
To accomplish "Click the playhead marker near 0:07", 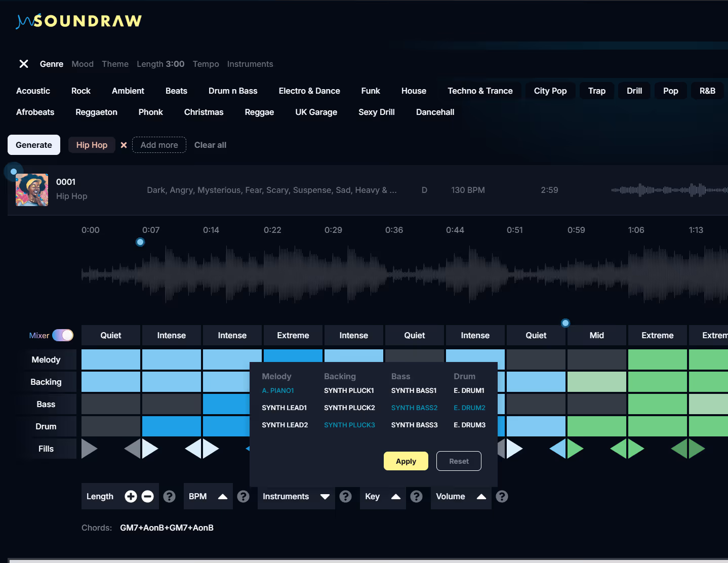I will [140, 242].
